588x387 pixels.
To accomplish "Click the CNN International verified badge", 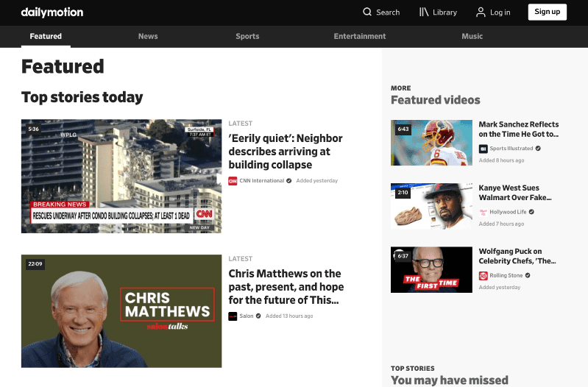I will coord(288,181).
